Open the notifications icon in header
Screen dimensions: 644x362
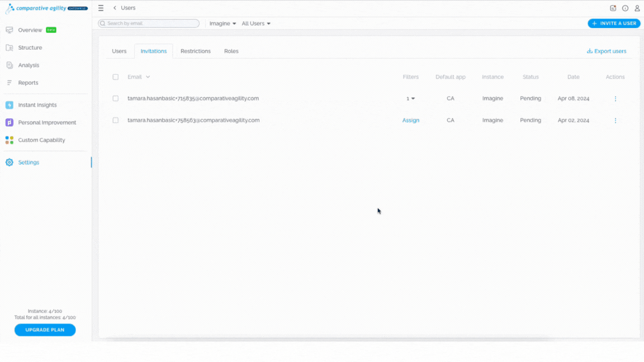613,8
